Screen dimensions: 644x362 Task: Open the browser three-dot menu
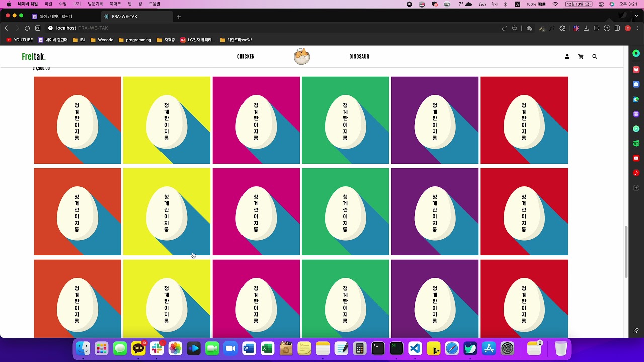click(x=637, y=28)
